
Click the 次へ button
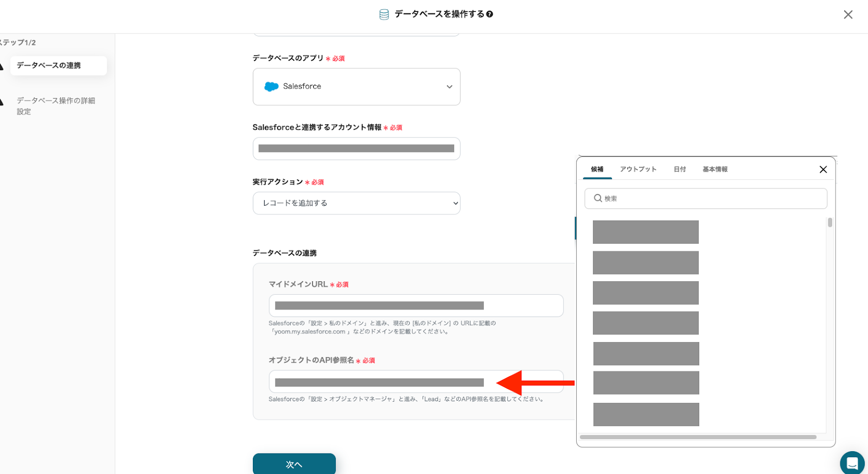[x=294, y=464]
